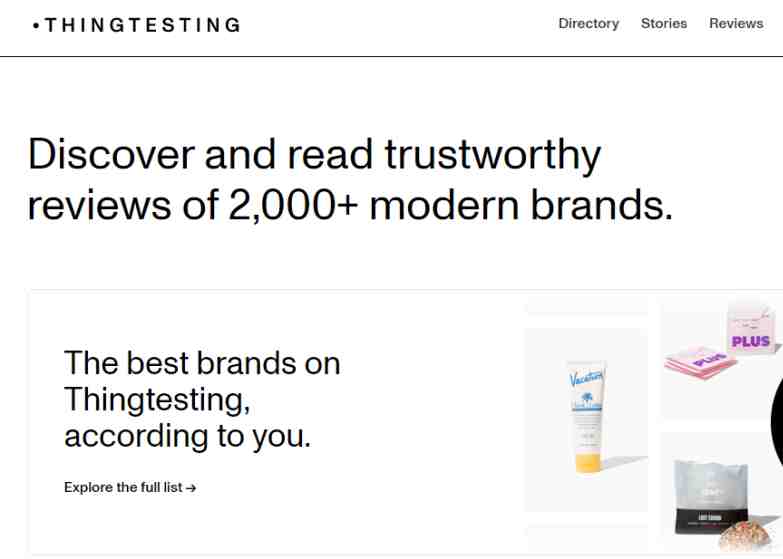Click the black circle at the right edge

tap(777, 420)
